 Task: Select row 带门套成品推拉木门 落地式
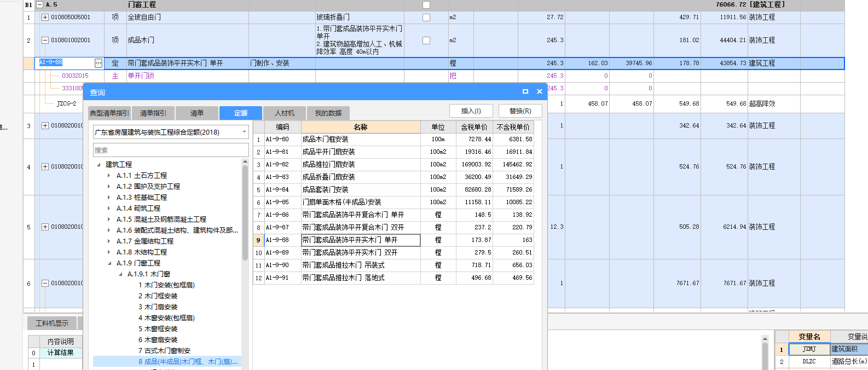(x=394, y=278)
